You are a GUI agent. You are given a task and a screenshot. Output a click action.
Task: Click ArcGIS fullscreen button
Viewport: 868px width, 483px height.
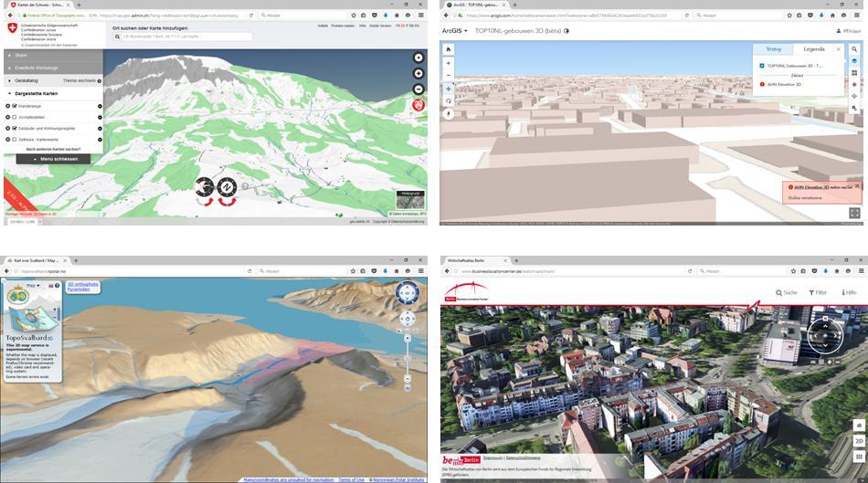[854, 213]
